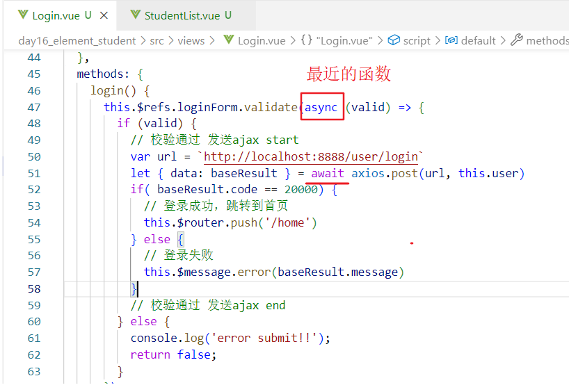Image resolution: width=569 pixels, height=392 pixels.
Task: Open the "Login.vue" object breadcrumb
Action: (x=344, y=40)
